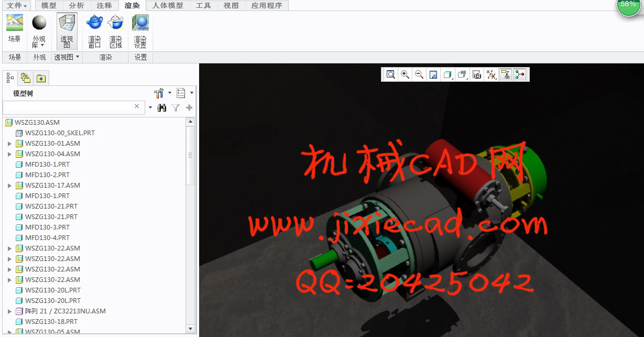Switch to the 人体模型 ribbon tab
The height and width of the screenshot is (337, 644).
(168, 6)
